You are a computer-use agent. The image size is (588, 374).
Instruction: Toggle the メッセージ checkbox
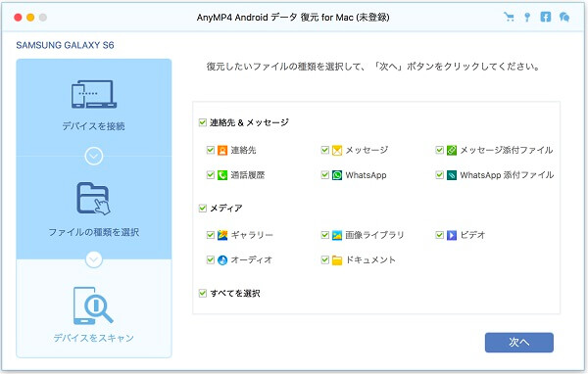[x=325, y=150]
